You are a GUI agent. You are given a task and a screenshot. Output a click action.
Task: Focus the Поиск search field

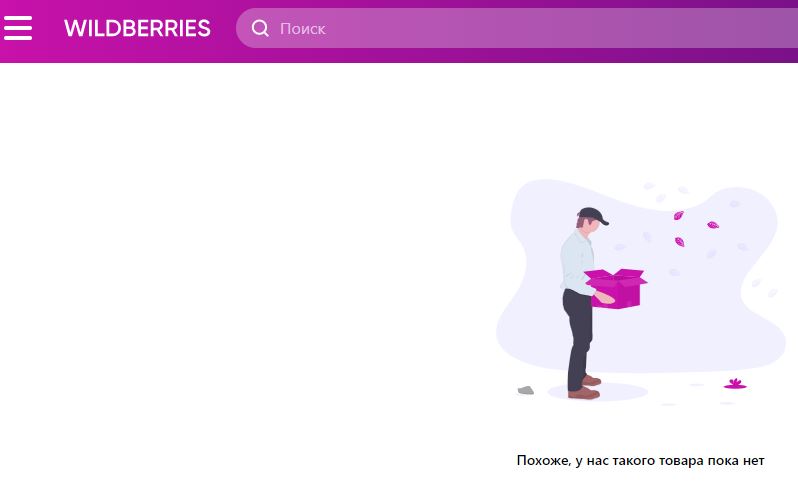[x=517, y=28]
